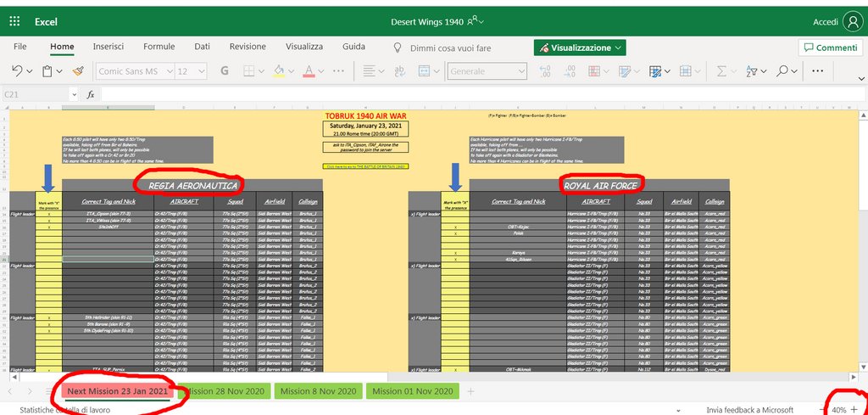Click the format as table icon
The image size is (868, 415).
tap(655, 71)
